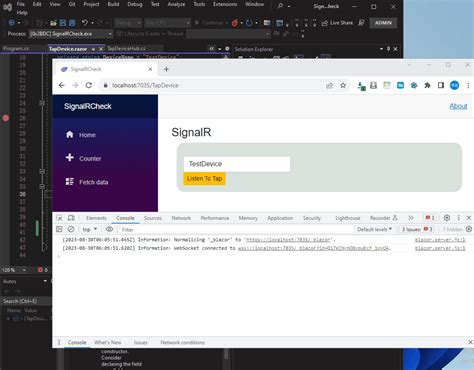Image resolution: width=474 pixels, height=370 pixels.
Task: Click the 3 Issues badge in console
Action: [x=417, y=229]
